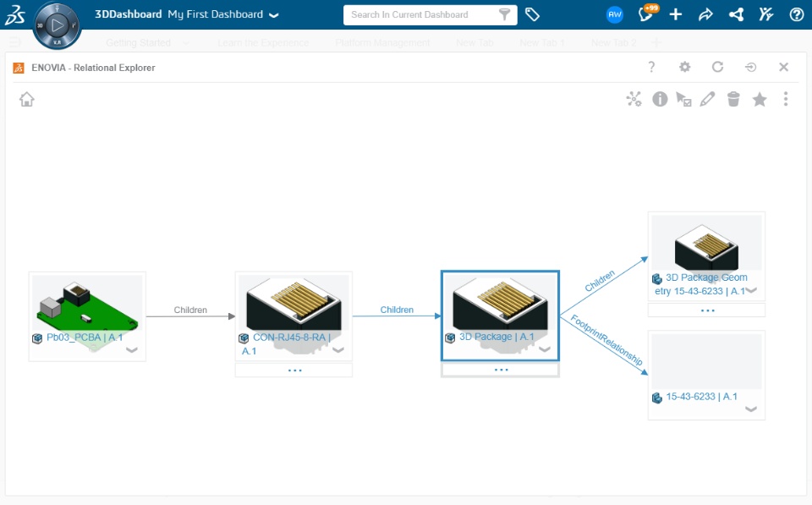Open the Pb03_PCBA | A.1 link
Viewport: 812px width, 505px height.
(x=85, y=338)
